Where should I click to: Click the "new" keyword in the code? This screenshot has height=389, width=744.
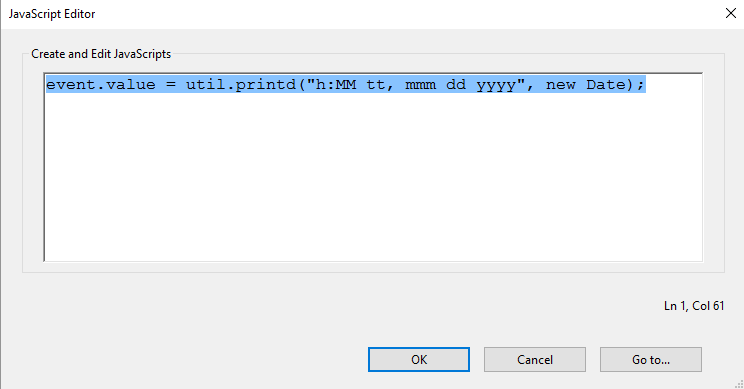[561, 86]
